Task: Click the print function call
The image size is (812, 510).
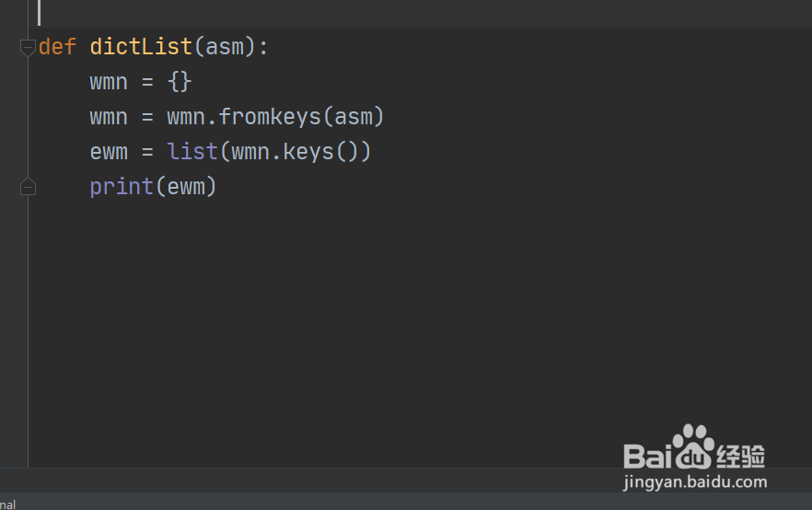Action: (122, 187)
